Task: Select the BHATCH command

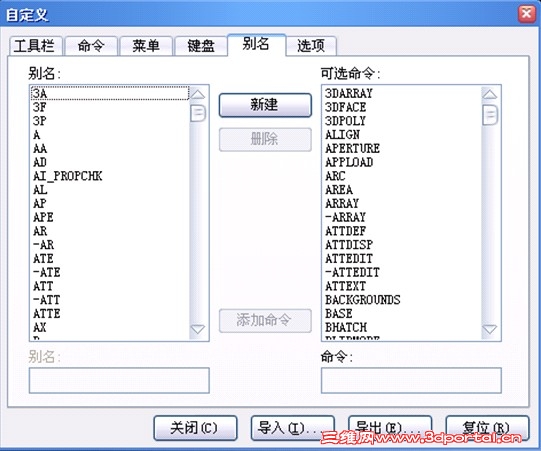Action: tap(402, 327)
